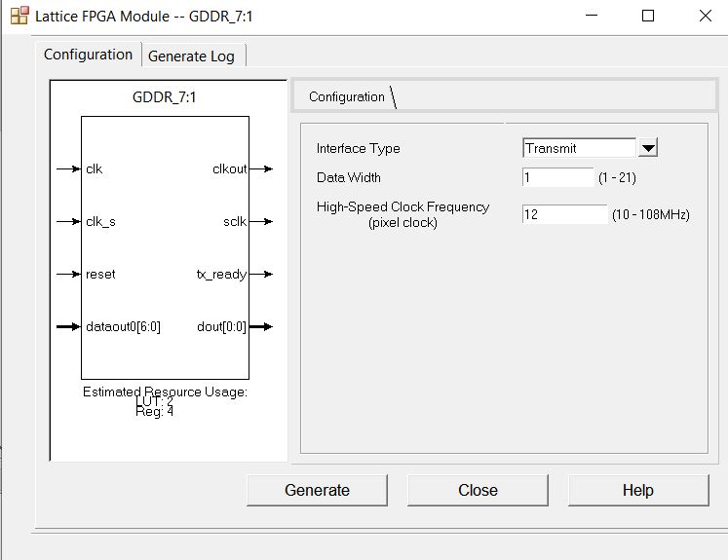Click the Close button
The height and width of the screenshot is (560, 728).
(478, 490)
